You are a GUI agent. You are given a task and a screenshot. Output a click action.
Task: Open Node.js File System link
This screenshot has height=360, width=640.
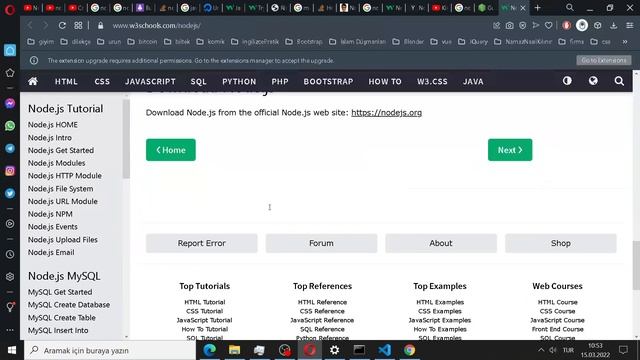tap(60, 189)
